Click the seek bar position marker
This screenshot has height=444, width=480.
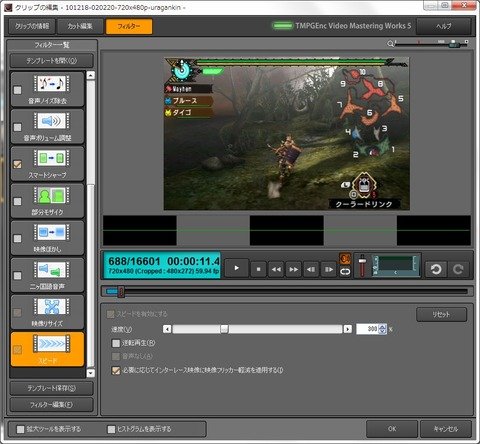(121, 292)
